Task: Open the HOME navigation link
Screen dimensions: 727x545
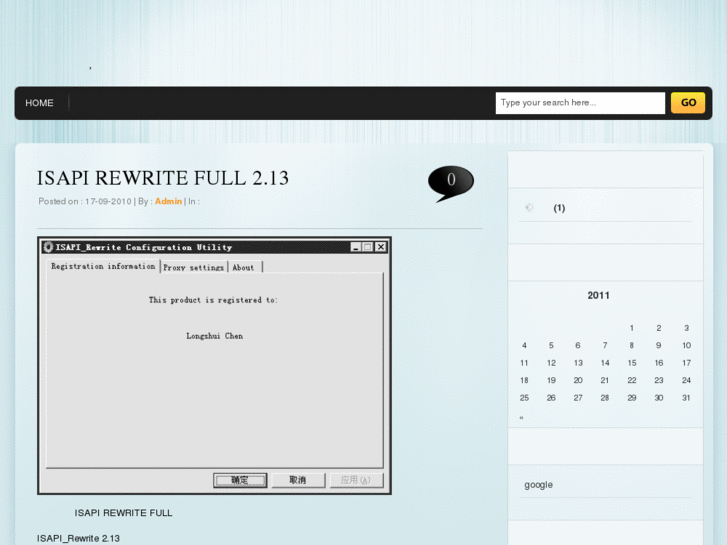Action: click(x=39, y=103)
